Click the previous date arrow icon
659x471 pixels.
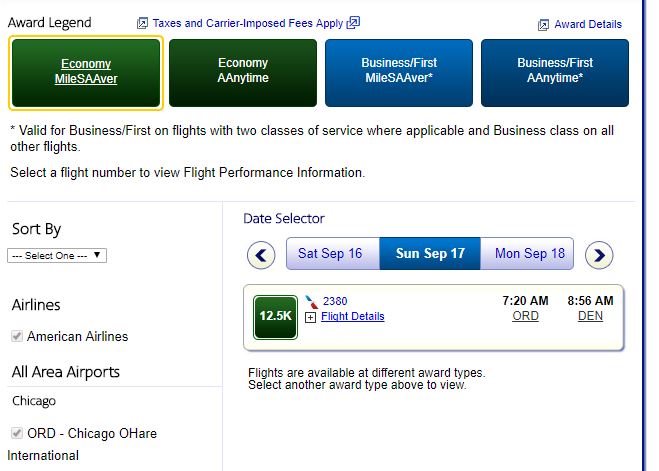261,254
